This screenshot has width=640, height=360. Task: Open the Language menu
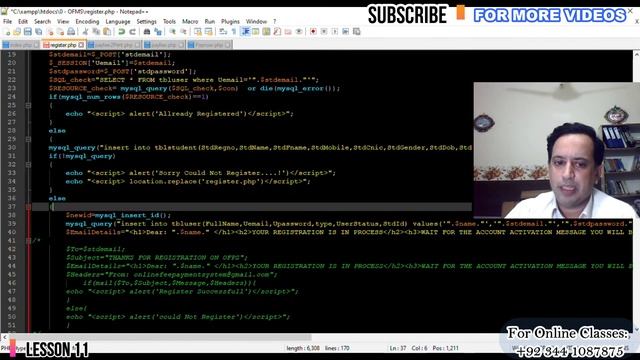click(118, 21)
